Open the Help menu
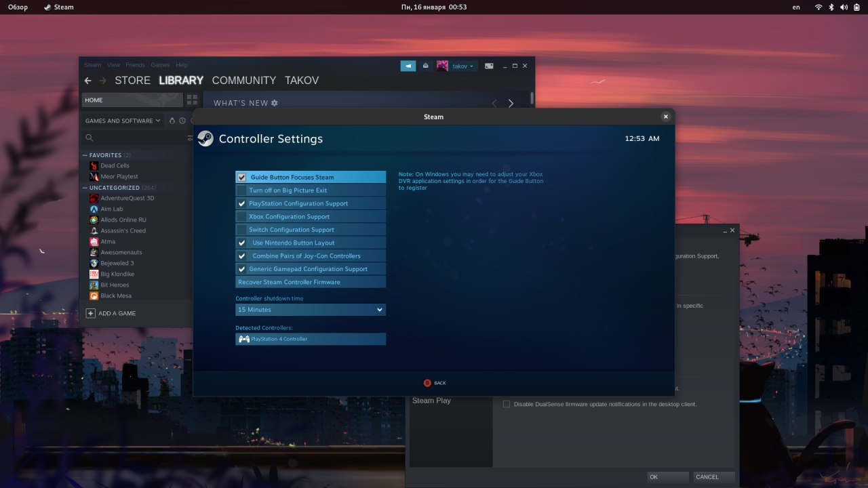Viewport: 868px width, 488px height. coord(182,65)
